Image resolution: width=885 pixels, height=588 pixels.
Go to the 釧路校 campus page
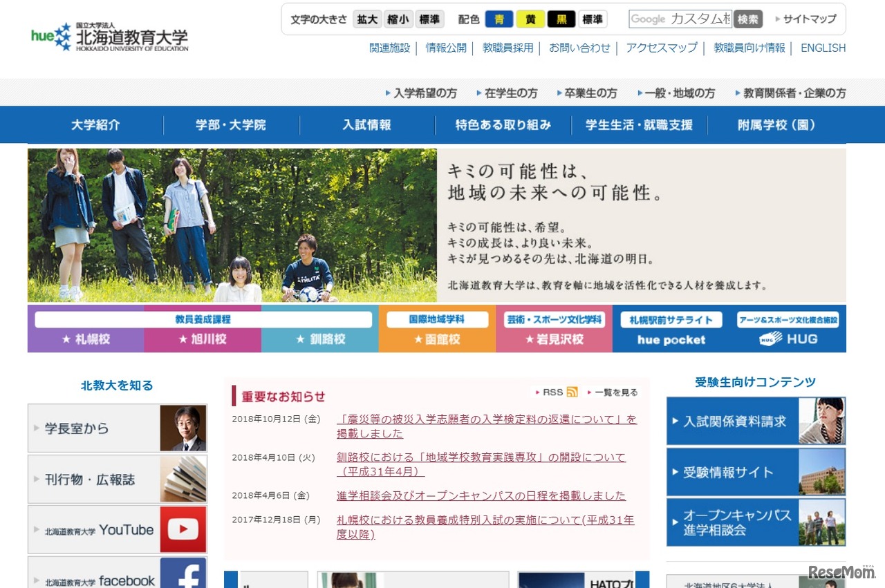320,339
